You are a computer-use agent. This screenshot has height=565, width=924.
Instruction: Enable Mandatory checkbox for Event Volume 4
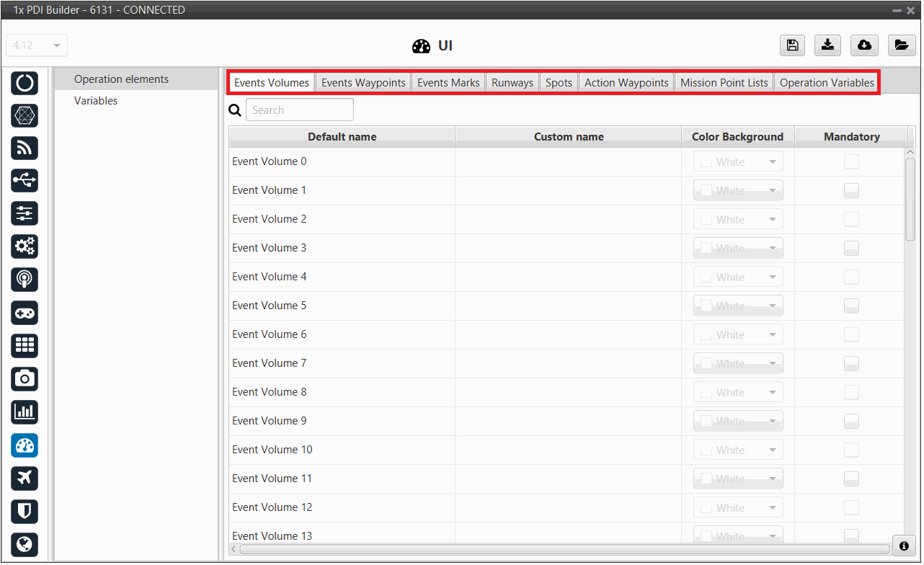point(851,277)
